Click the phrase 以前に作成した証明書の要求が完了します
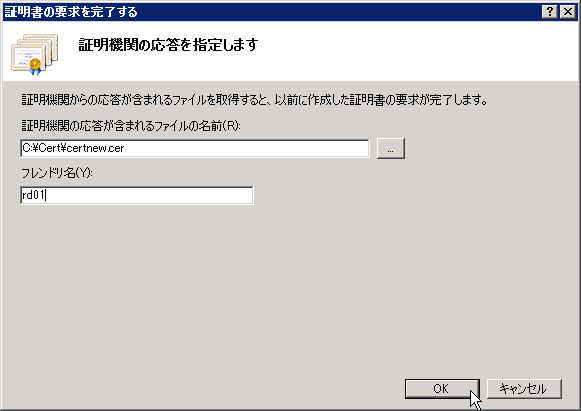The height and width of the screenshot is (411, 581). pyautogui.click(x=381, y=100)
